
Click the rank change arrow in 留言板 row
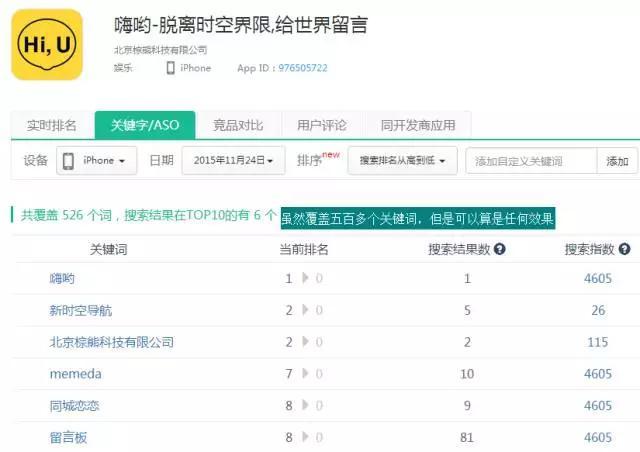[x=305, y=437]
